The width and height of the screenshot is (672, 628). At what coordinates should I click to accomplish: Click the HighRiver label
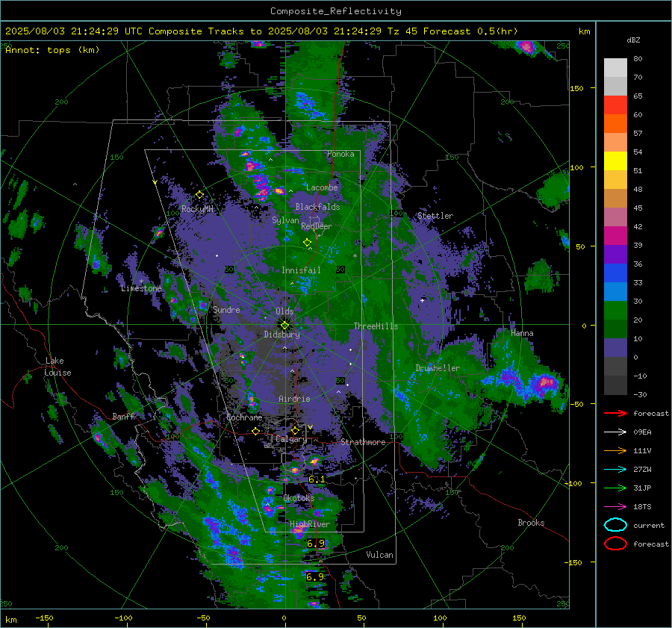pos(310,524)
